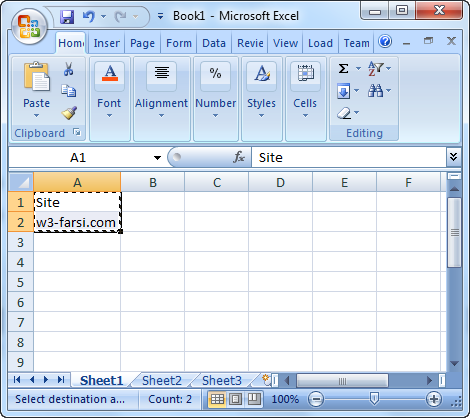Zoom out with the minus button
470x418 pixels.
(x=316, y=399)
